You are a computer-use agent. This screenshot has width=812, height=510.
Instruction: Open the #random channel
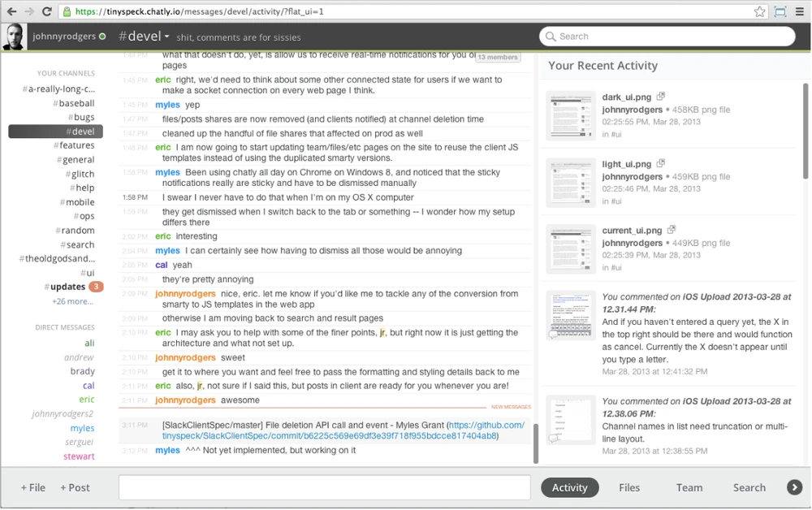pyautogui.click(x=75, y=231)
